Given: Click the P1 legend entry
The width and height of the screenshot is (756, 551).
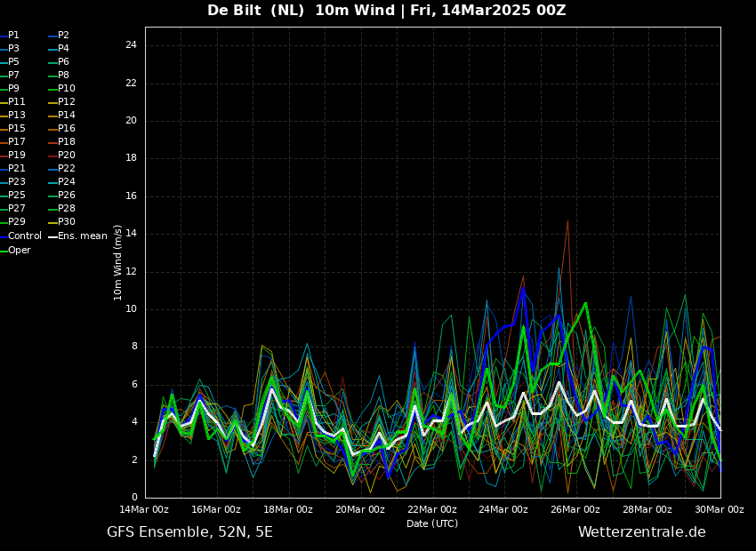Looking at the screenshot, I should 10,36.
